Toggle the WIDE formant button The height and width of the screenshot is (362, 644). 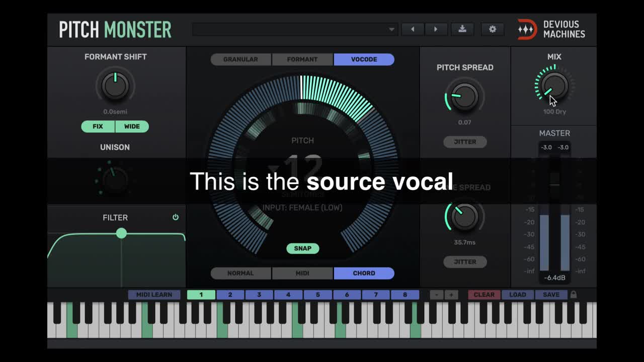[x=132, y=126]
